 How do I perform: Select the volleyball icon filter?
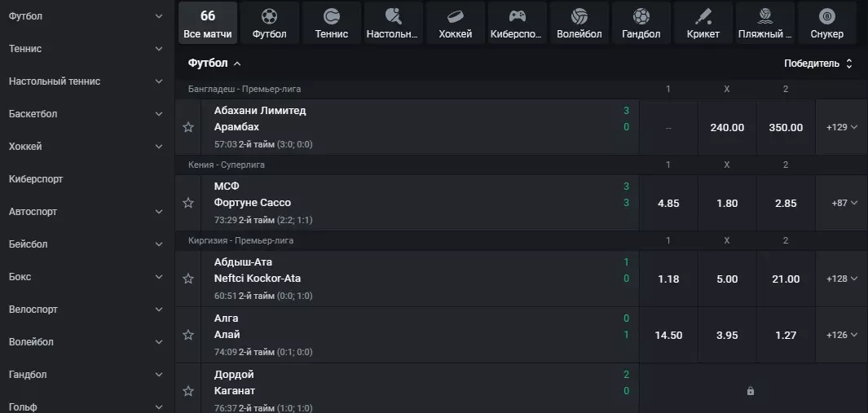[x=579, y=16]
